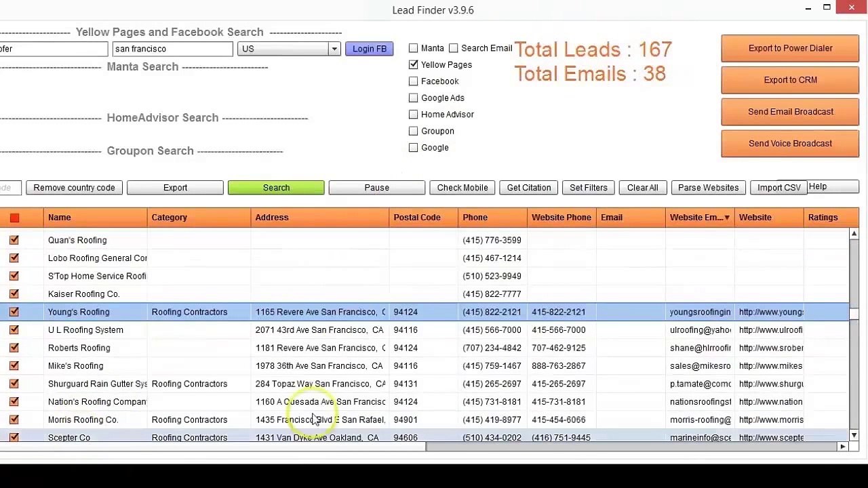Uncheck the Yellow Pages checkbox
Image resolution: width=868 pixels, height=488 pixels.
click(414, 65)
